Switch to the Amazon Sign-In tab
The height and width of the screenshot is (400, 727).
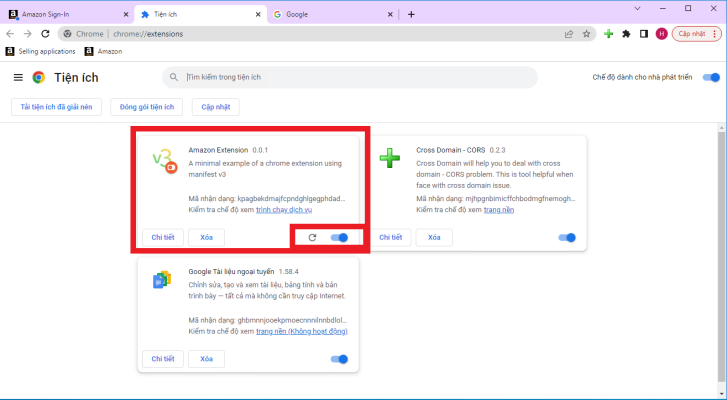tap(69, 14)
